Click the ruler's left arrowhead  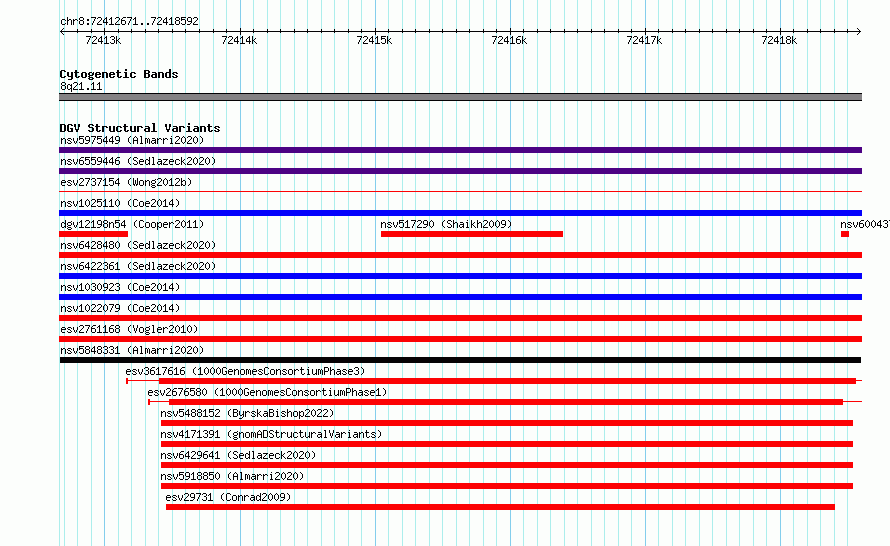(62, 32)
